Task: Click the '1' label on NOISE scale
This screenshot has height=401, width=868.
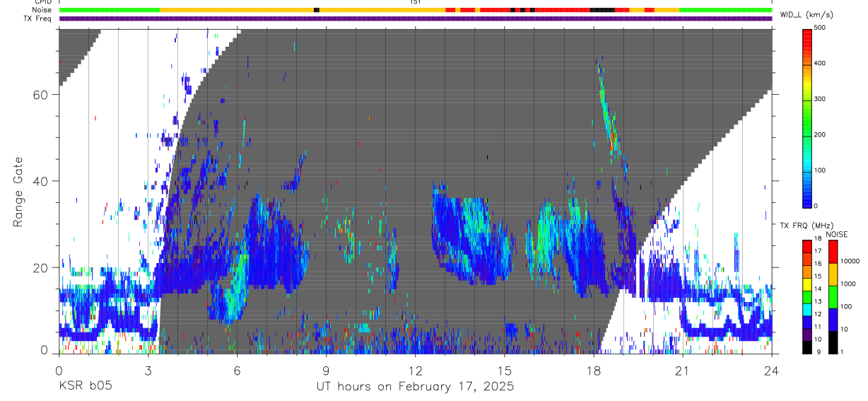Action: tap(842, 351)
